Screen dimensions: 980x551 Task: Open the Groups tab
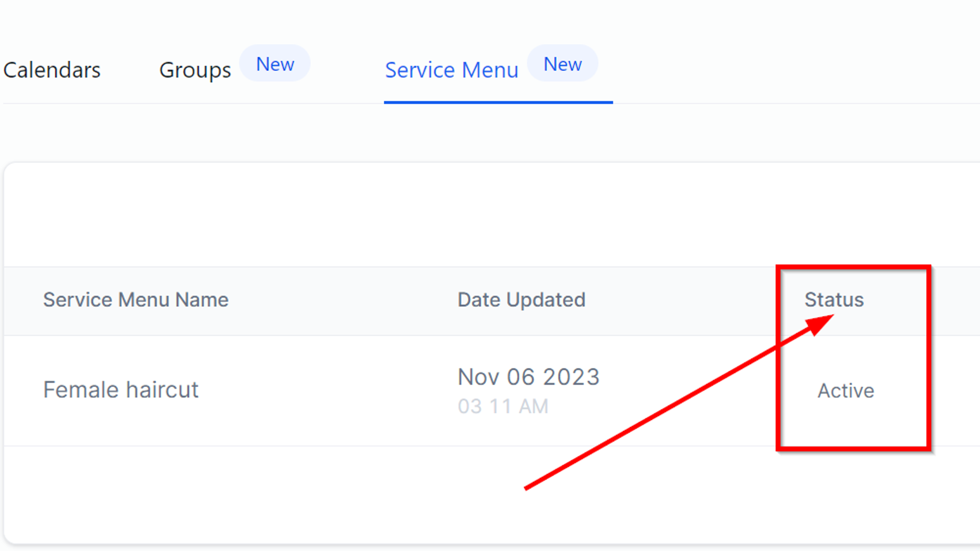(x=195, y=71)
